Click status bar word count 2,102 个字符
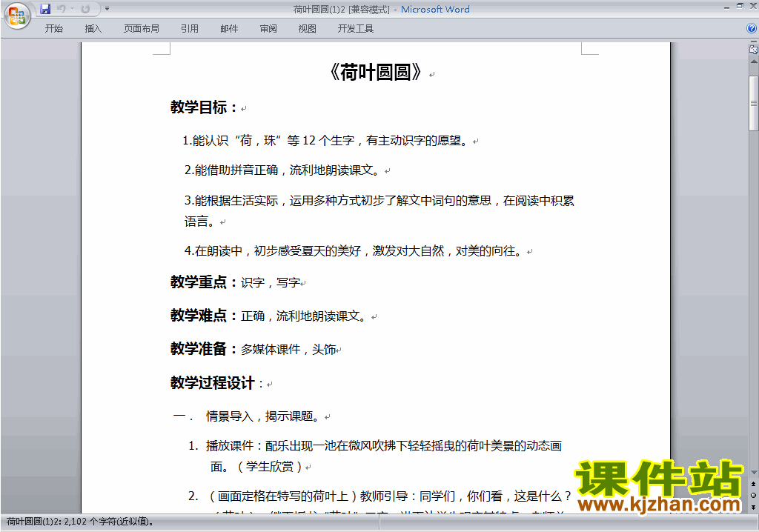The width and height of the screenshot is (759, 532). coord(80,522)
